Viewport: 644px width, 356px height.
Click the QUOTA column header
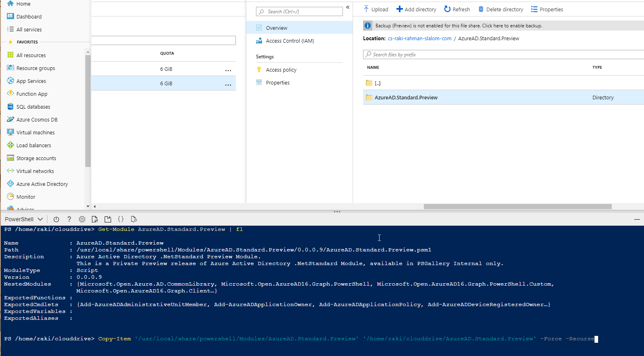[x=167, y=53]
